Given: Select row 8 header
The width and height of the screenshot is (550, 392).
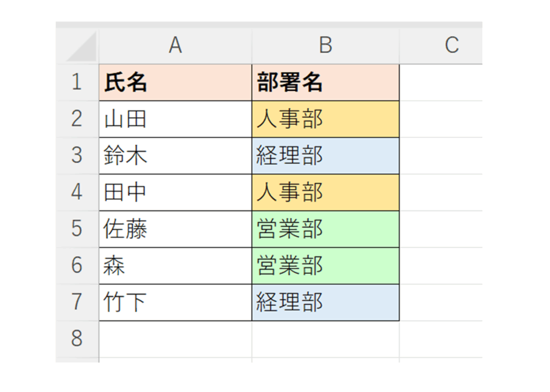Looking at the screenshot, I should pyautogui.click(x=77, y=338).
